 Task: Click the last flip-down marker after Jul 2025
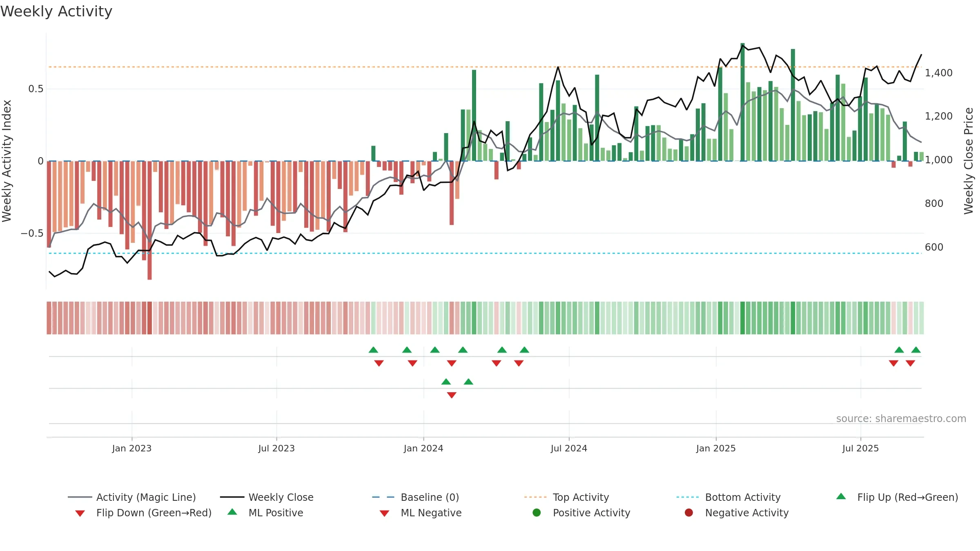(910, 363)
